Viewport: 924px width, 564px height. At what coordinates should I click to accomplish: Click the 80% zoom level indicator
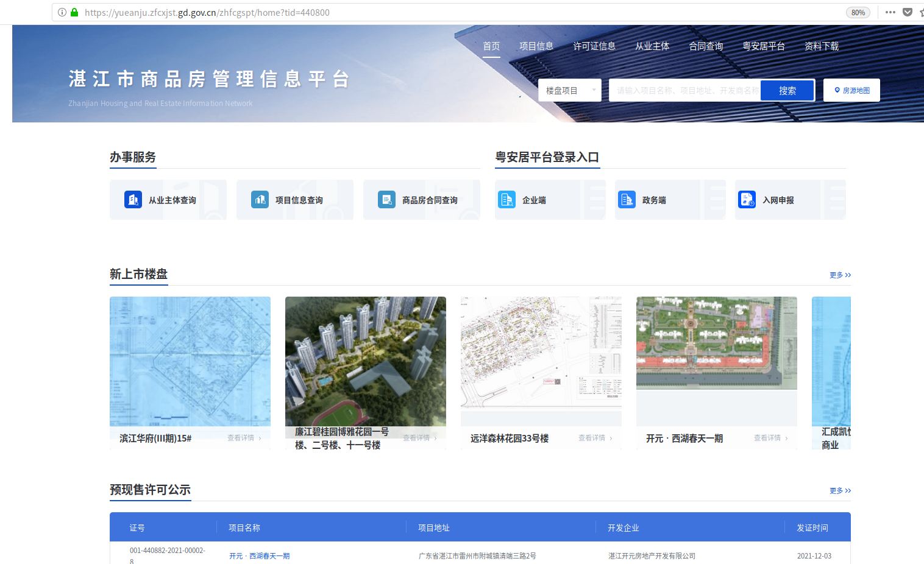pos(858,12)
